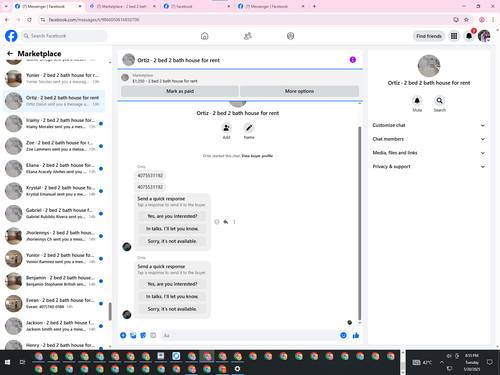
Task: Click the Find friends button
Action: 429,36
